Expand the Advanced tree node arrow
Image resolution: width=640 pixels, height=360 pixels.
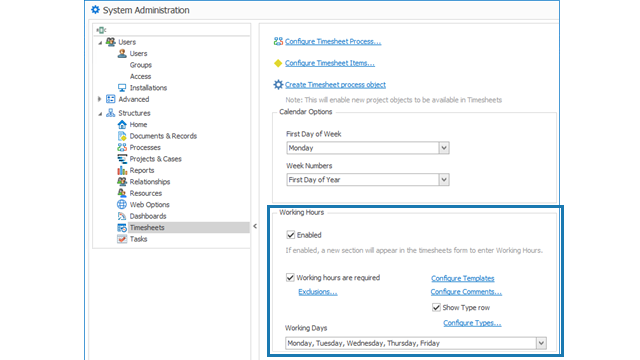tap(100, 99)
